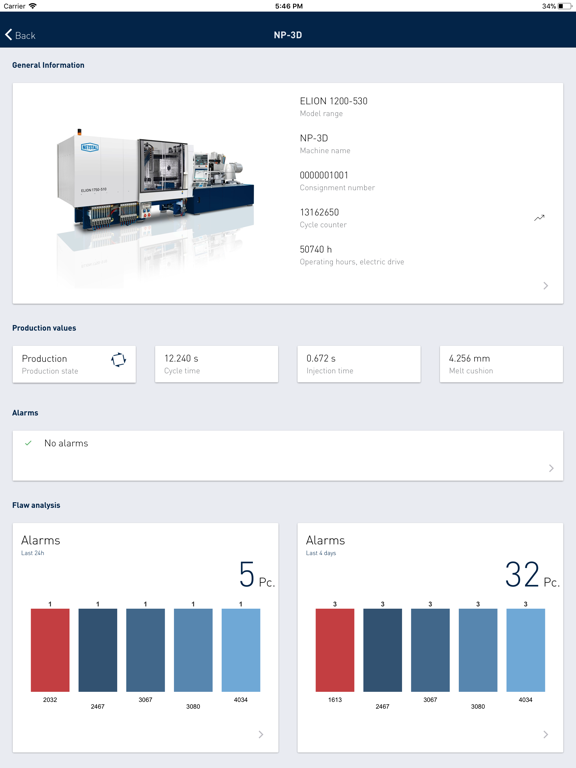Expand the Last 24h alarms chart chevron
This screenshot has height=768, width=576.
pyautogui.click(x=261, y=734)
